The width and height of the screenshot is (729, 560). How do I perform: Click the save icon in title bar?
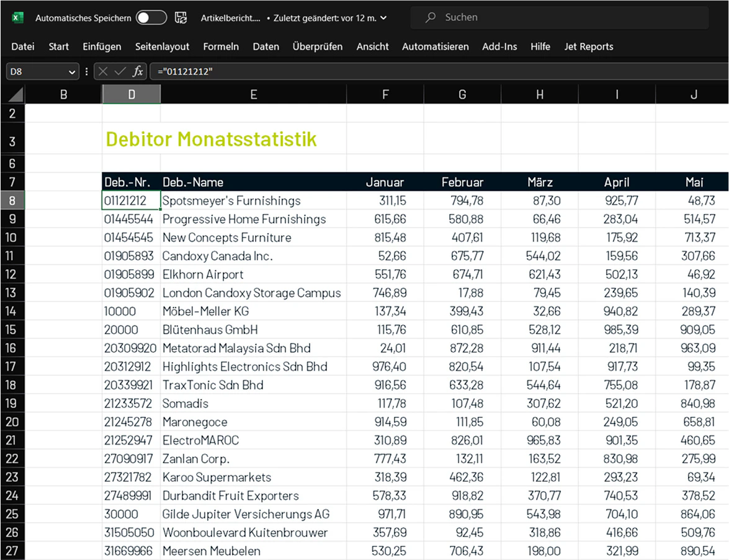pos(181,17)
